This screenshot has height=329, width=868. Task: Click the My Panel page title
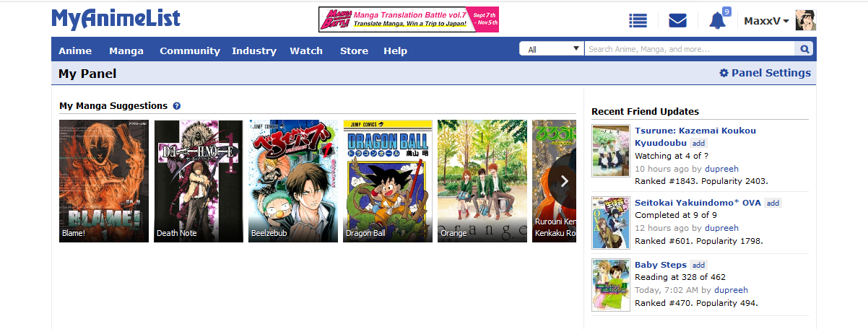87,74
